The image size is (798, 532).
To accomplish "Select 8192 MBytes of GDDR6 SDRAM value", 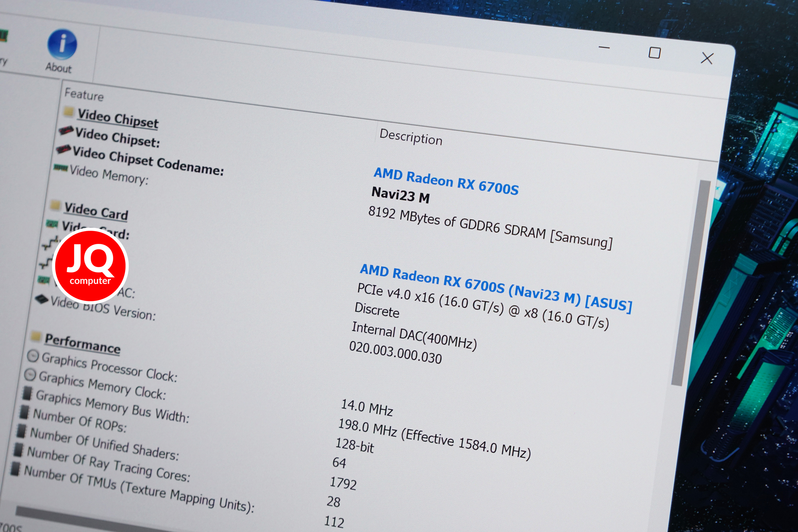I will [x=490, y=227].
